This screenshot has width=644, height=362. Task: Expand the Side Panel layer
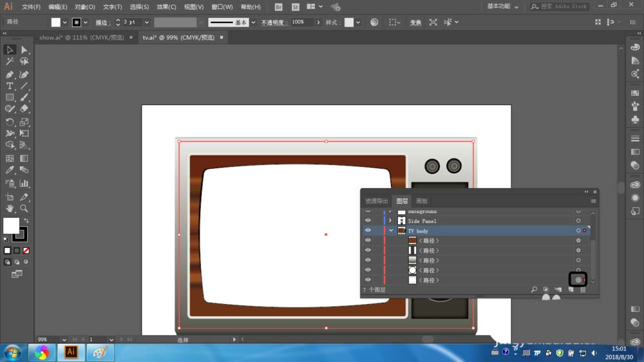pos(391,221)
